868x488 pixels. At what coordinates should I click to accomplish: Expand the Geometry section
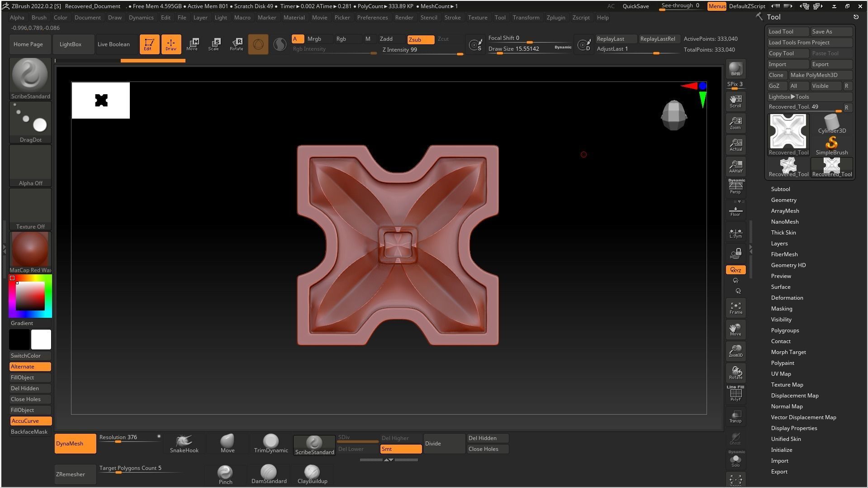point(783,200)
